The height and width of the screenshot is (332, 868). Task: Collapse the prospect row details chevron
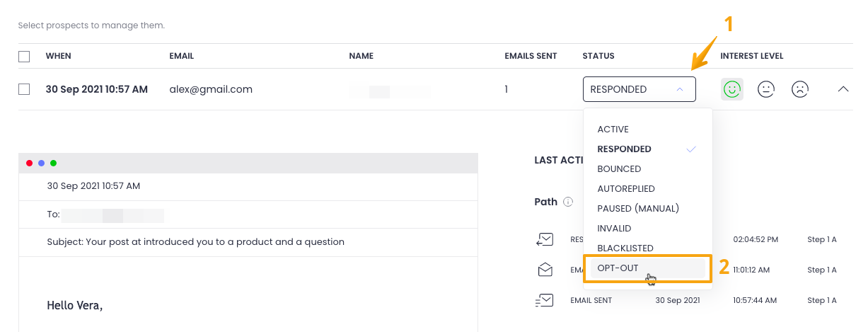tap(843, 89)
